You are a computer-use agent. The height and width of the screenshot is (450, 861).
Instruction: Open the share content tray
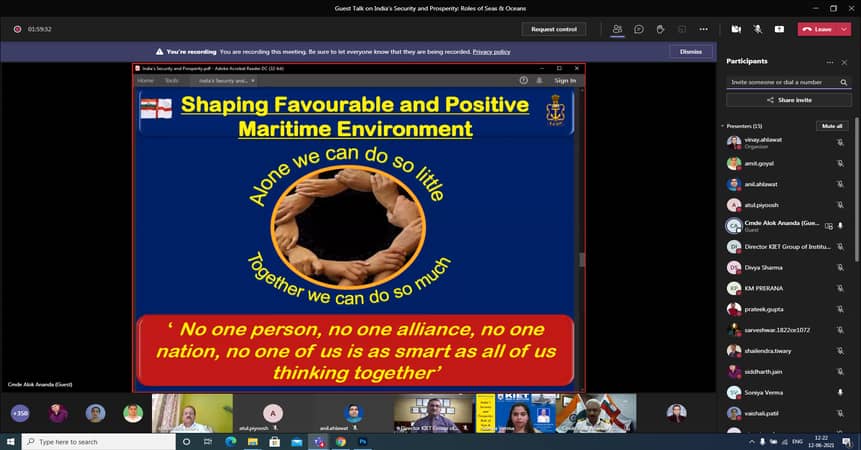[x=778, y=29]
